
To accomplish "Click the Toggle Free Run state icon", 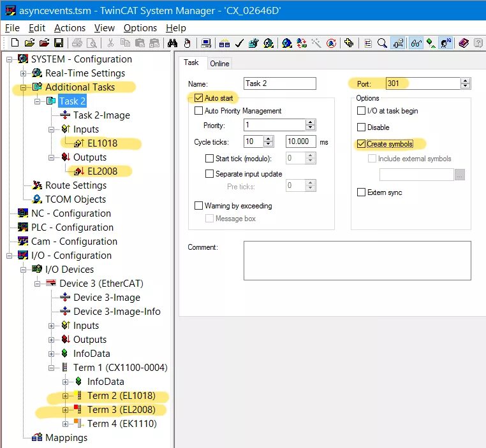I will click(331, 43).
